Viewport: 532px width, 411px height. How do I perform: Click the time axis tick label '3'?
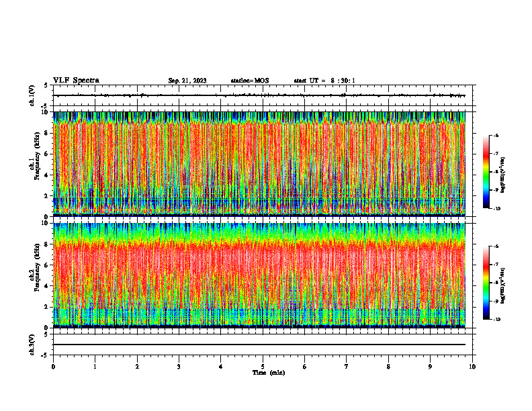(x=179, y=367)
